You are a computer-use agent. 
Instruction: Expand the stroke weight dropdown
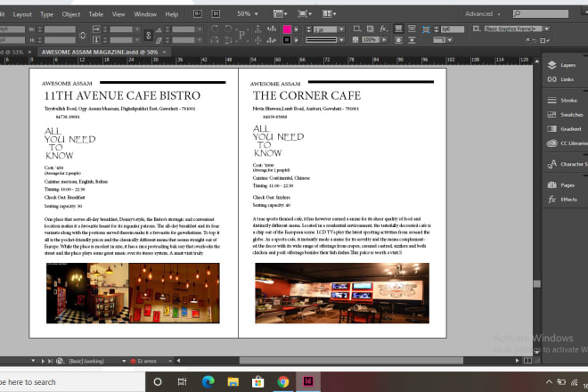pyautogui.click(x=341, y=29)
